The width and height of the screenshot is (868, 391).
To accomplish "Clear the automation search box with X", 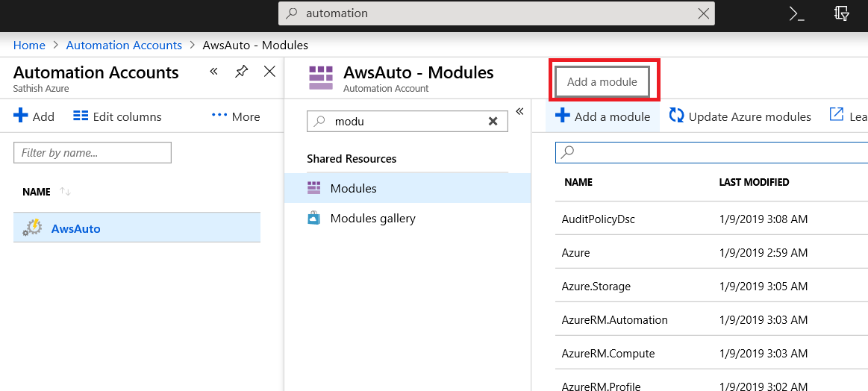I will point(703,13).
